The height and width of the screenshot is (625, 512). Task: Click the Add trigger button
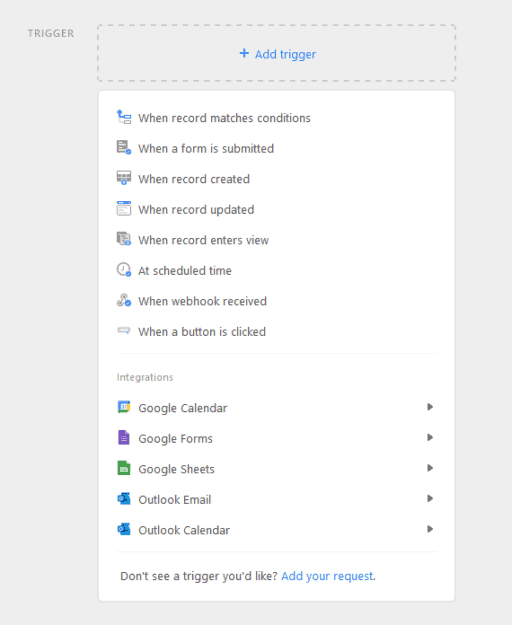[x=277, y=53]
